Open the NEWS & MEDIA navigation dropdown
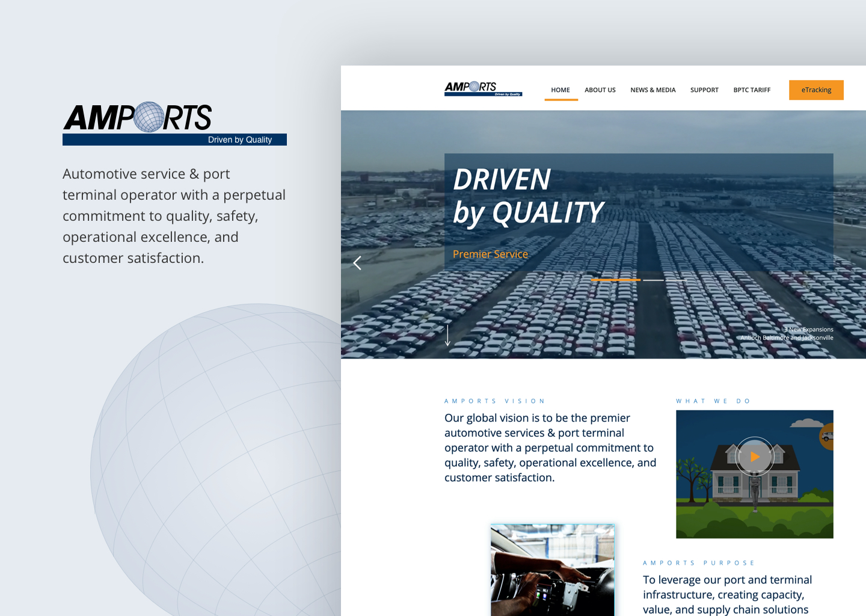 653,90
